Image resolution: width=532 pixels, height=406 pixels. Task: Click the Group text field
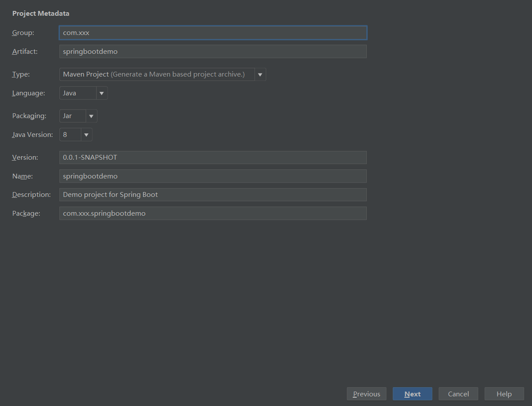point(213,33)
